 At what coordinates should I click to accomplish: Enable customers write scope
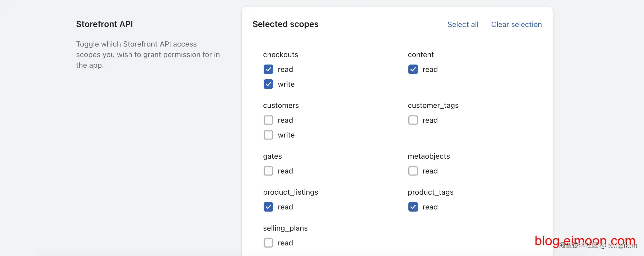(268, 135)
